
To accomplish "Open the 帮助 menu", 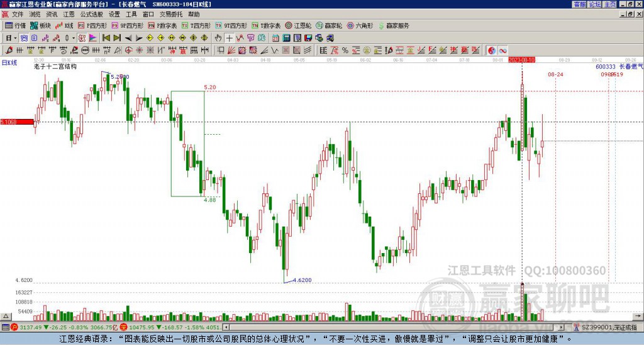I will (x=194, y=14).
